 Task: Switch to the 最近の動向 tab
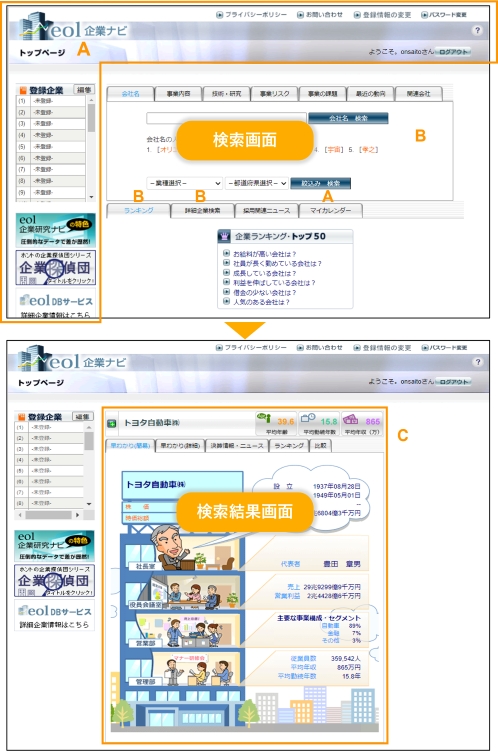(370, 94)
